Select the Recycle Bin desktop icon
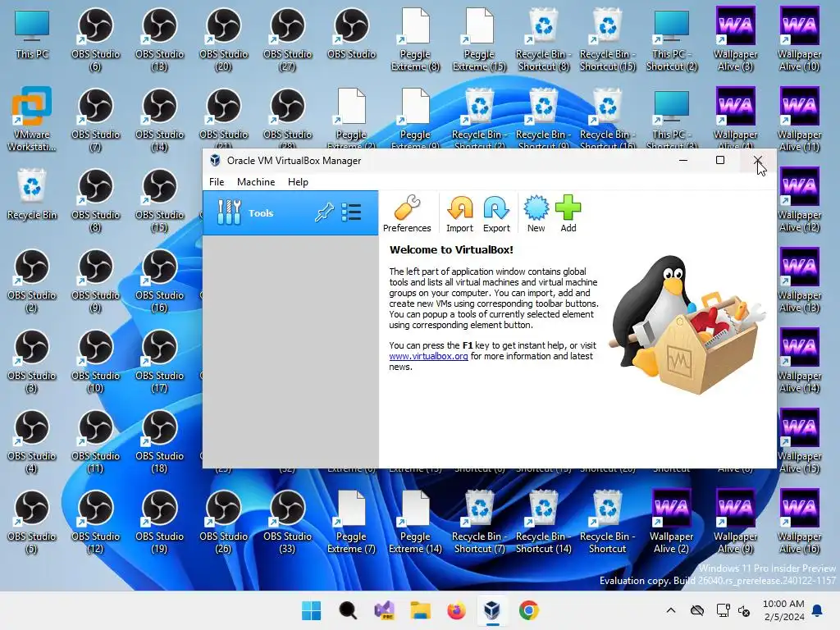Screen dimensions: 840x630 [32, 194]
